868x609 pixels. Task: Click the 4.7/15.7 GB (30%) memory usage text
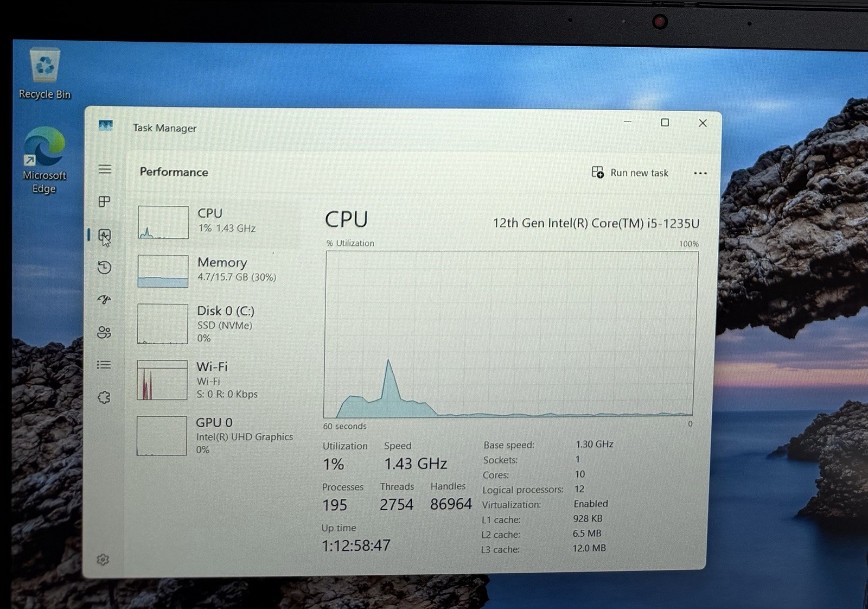point(237,277)
